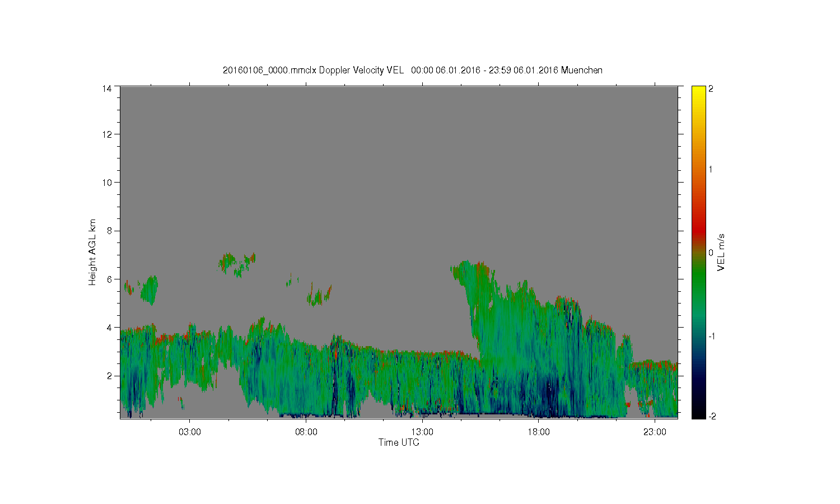This screenshot has height=504, width=840.
Task: Click the '10' height tick label
Action: point(107,183)
